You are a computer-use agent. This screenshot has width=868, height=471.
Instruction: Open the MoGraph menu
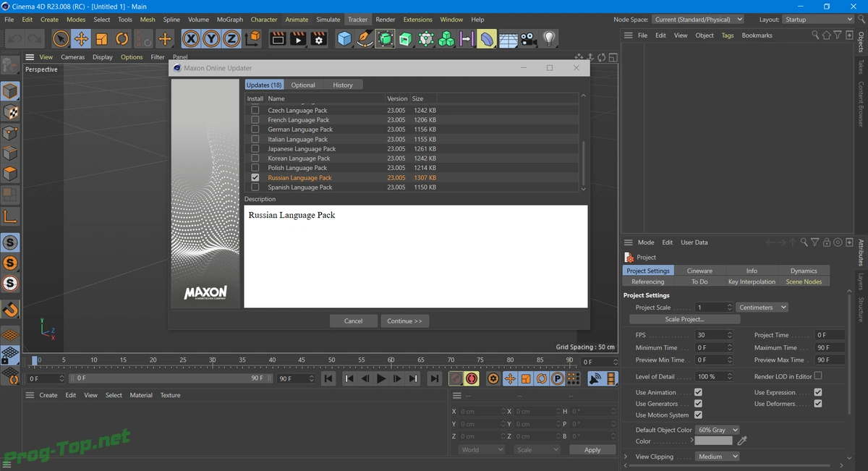pos(230,20)
